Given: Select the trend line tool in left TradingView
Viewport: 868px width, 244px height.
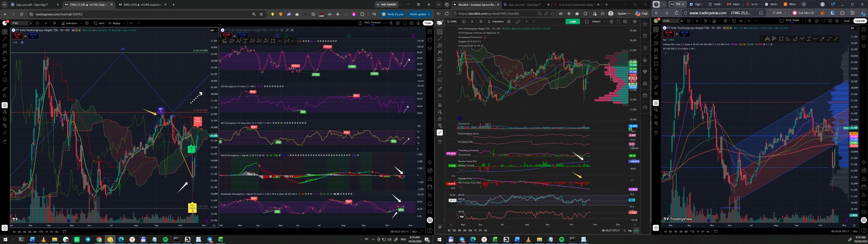Looking at the screenshot, I should click(x=5, y=39).
